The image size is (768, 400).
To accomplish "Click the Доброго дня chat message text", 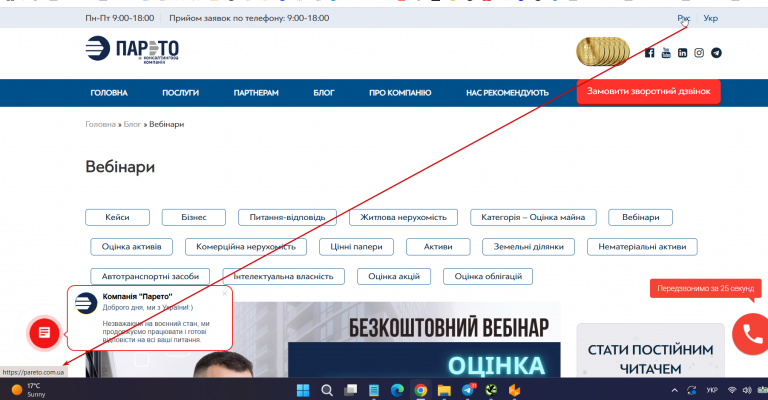I will tap(148, 307).
